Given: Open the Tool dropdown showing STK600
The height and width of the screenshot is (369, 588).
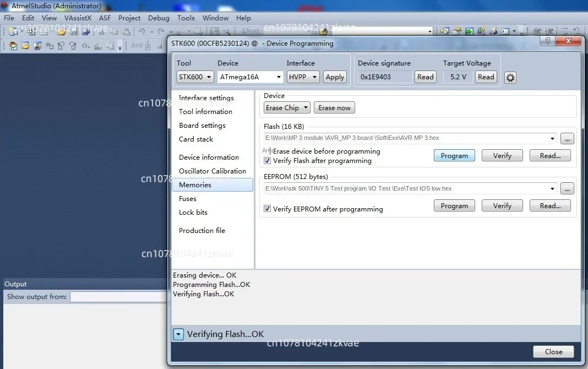Looking at the screenshot, I should [x=195, y=77].
